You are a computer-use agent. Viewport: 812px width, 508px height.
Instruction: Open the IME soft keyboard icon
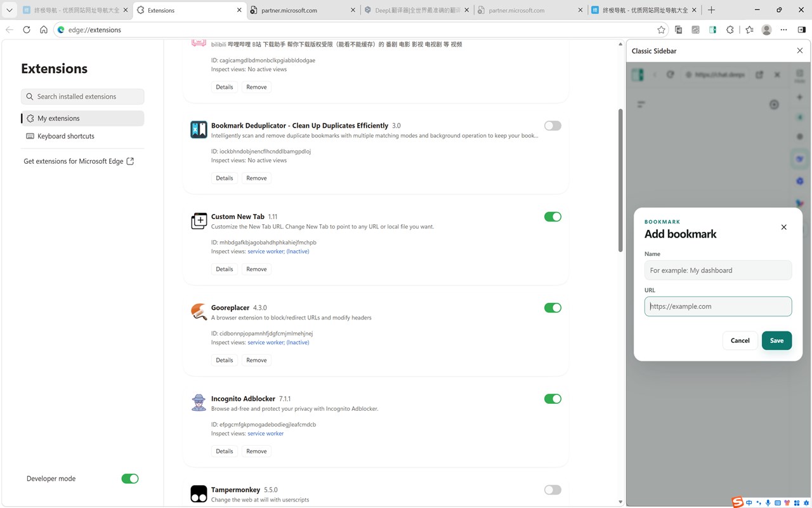click(x=778, y=503)
